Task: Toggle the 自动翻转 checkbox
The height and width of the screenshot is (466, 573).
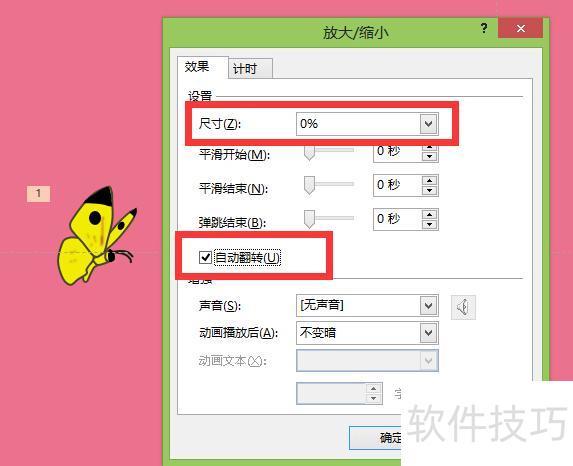Action: click(205, 257)
